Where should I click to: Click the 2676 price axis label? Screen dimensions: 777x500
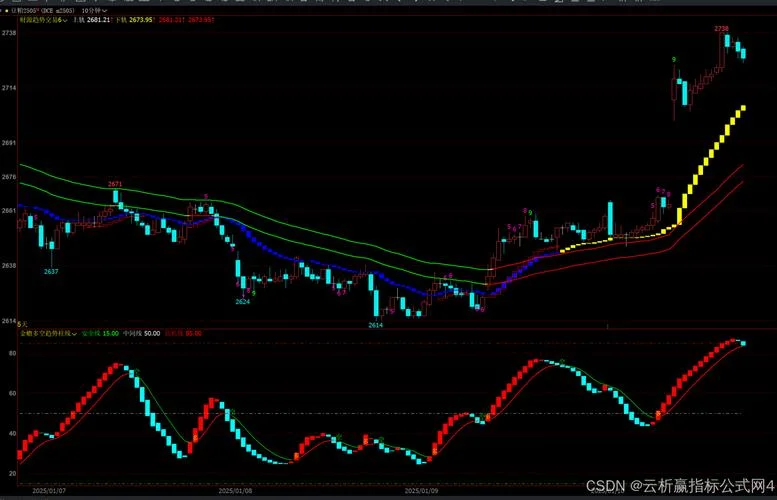pyautogui.click(x=9, y=177)
